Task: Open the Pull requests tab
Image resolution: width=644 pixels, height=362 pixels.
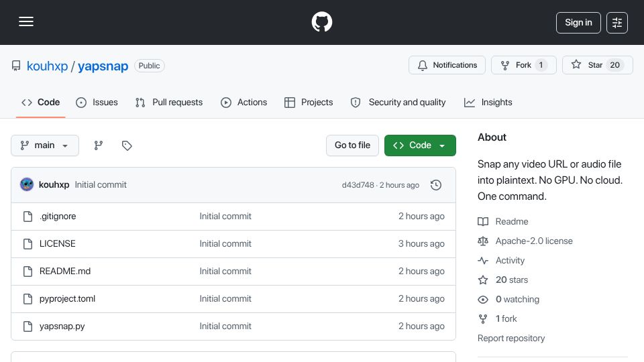Action: [169, 102]
